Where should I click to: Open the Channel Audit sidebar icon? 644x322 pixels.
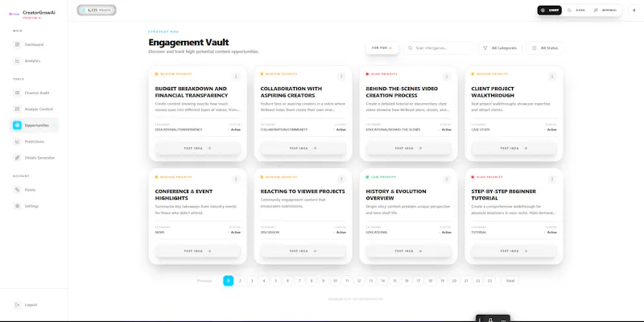point(17,93)
